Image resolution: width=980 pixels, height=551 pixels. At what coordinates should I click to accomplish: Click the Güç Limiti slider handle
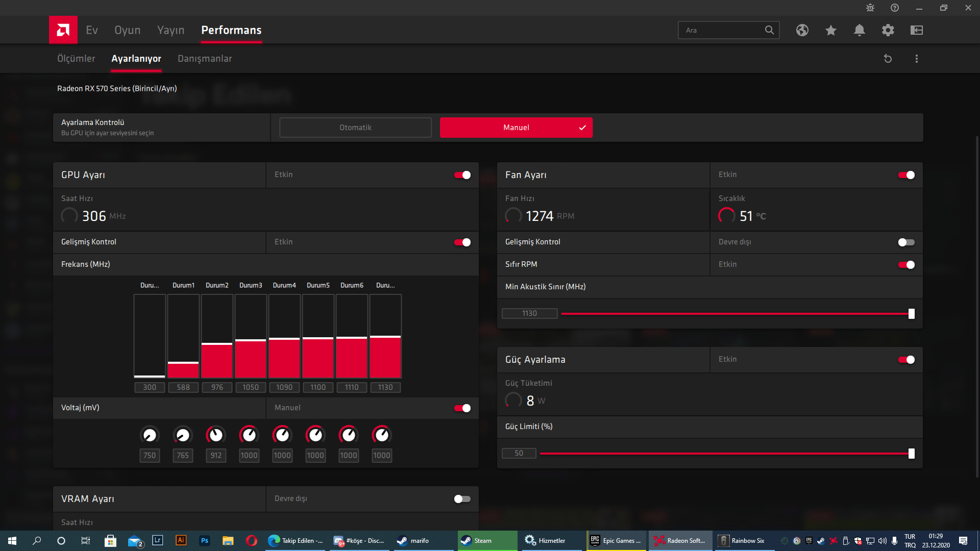(x=911, y=454)
